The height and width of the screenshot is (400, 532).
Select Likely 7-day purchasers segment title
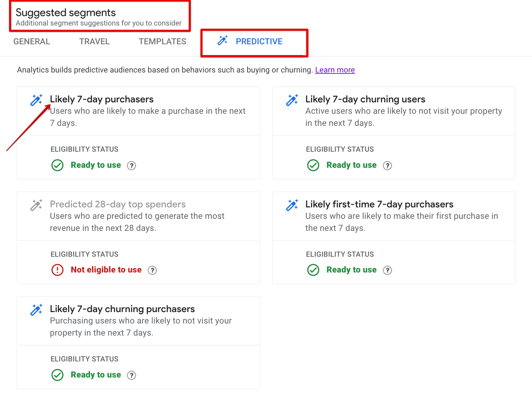(x=101, y=99)
